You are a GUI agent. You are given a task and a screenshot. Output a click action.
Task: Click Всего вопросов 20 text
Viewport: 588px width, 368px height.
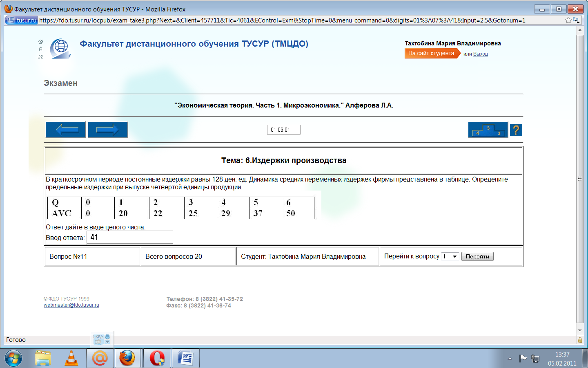tap(174, 256)
